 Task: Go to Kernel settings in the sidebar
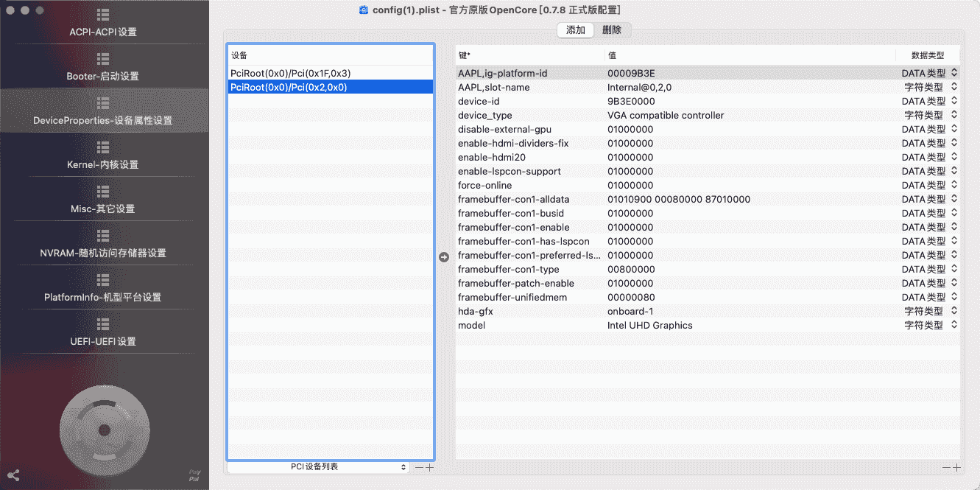point(103,156)
